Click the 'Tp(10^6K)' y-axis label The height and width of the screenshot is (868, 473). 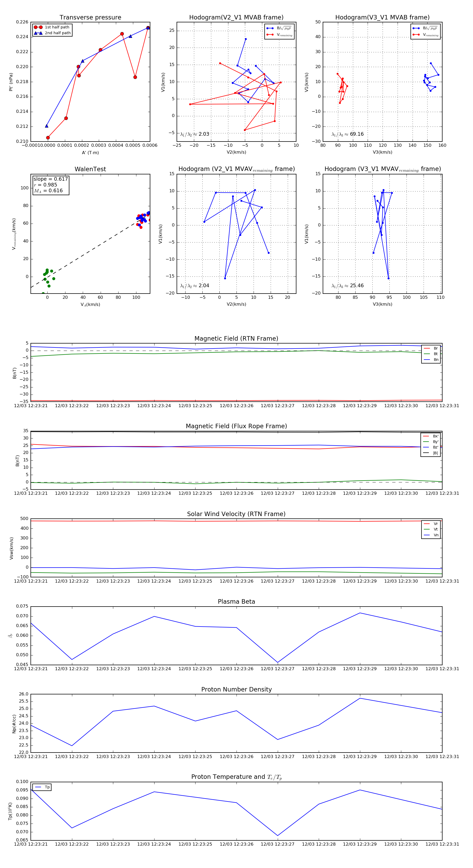pyautogui.click(x=11, y=811)
